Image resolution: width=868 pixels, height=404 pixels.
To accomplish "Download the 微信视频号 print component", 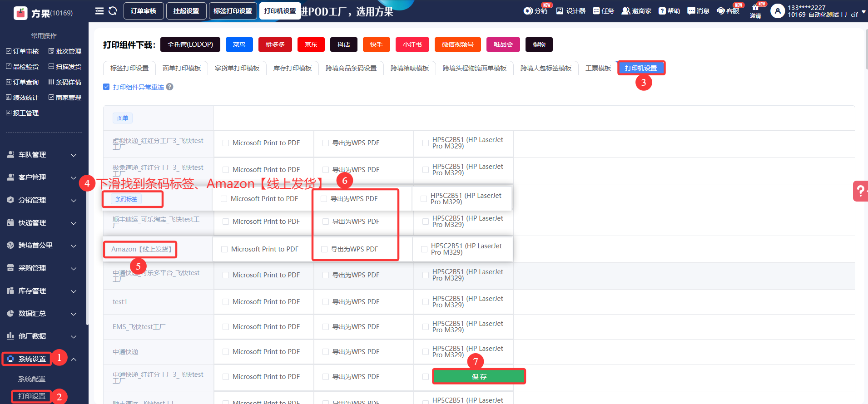I will (x=458, y=44).
